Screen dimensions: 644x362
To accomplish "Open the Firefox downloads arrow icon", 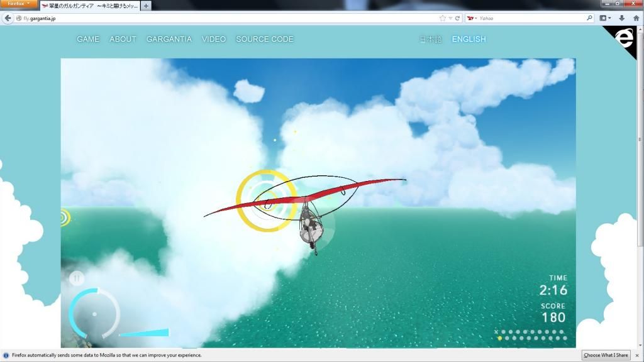I will coord(621,18).
